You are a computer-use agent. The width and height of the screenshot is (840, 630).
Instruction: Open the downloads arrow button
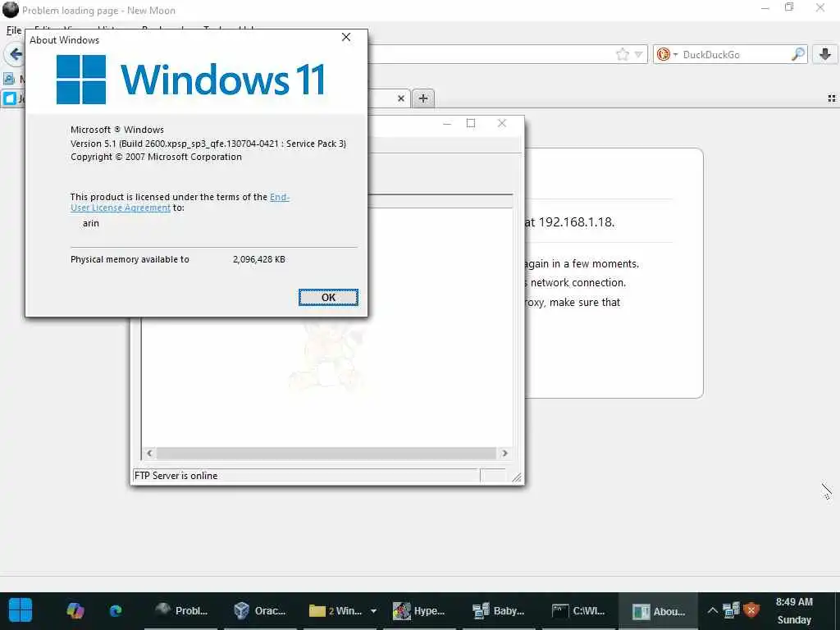tap(825, 54)
